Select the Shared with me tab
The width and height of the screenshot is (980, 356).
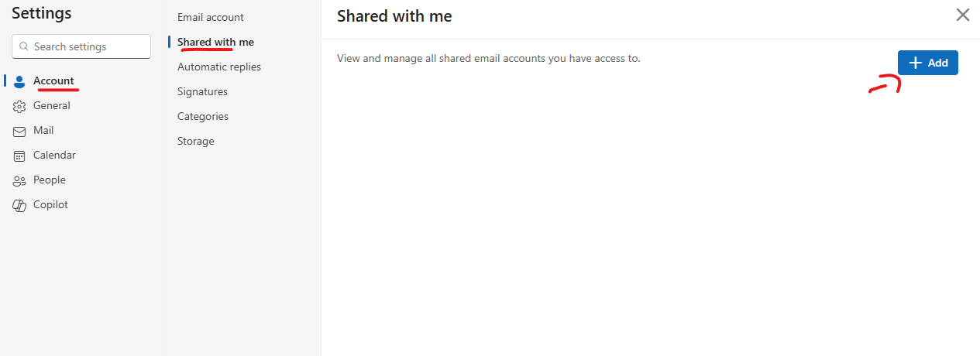tap(215, 42)
